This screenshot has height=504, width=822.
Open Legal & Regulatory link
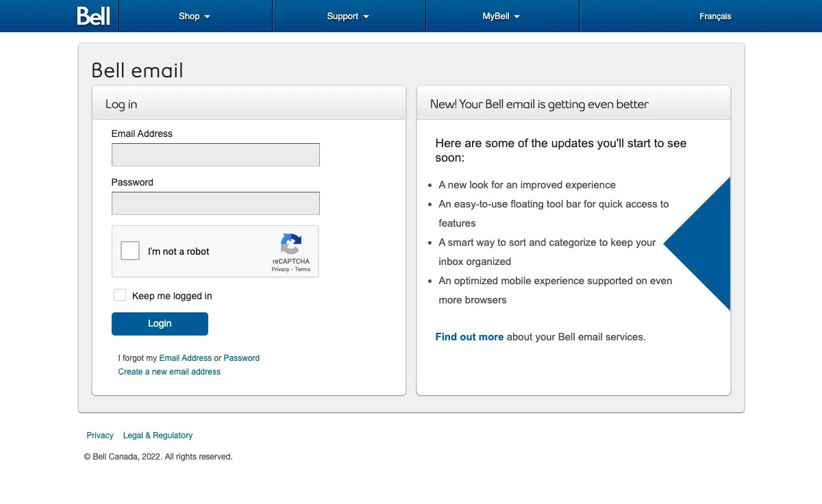[158, 436]
